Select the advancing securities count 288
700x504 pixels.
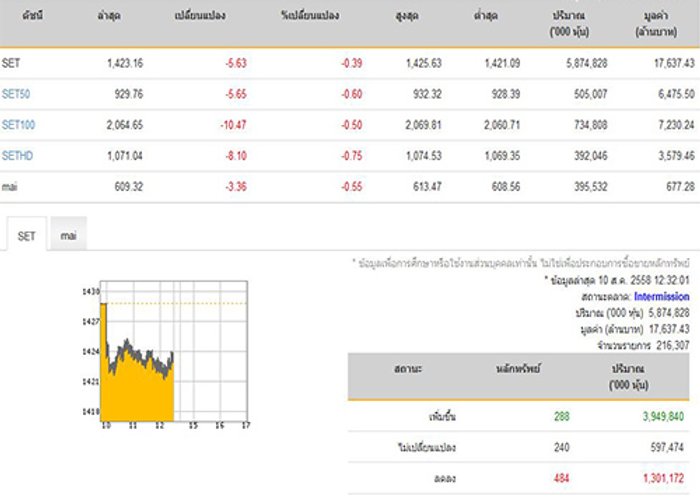pos(562,417)
